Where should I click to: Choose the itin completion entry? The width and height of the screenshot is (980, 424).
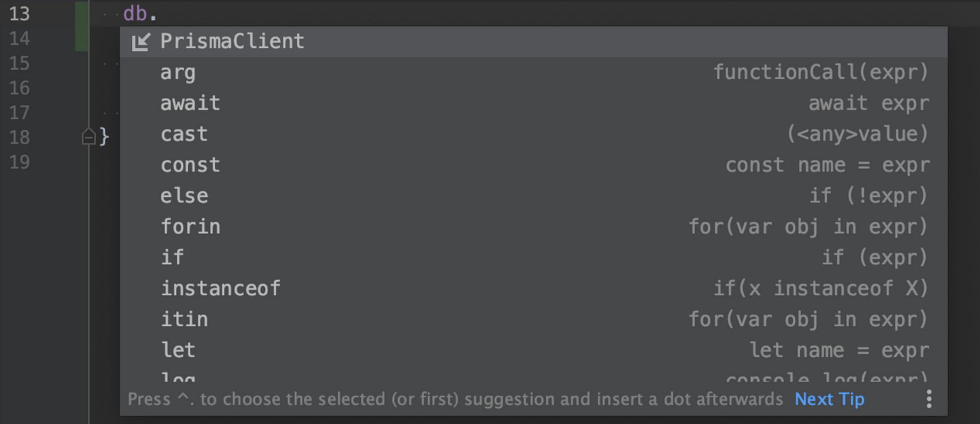pyautogui.click(x=534, y=319)
